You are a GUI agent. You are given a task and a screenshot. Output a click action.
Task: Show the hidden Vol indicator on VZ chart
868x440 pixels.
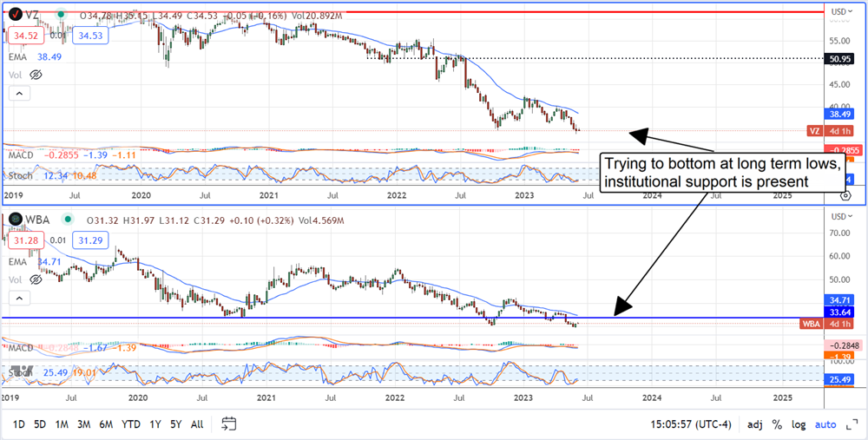tap(36, 76)
